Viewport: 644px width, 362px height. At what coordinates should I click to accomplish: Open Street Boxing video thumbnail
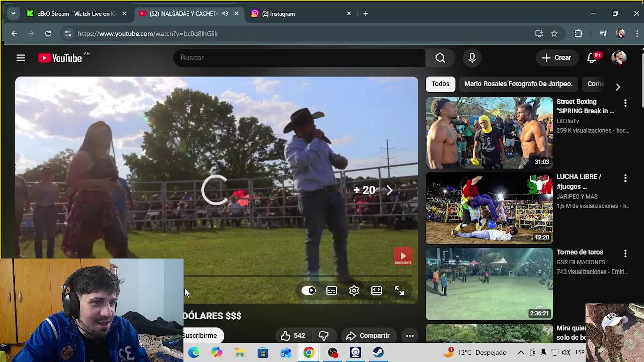click(x=489, y=133)
